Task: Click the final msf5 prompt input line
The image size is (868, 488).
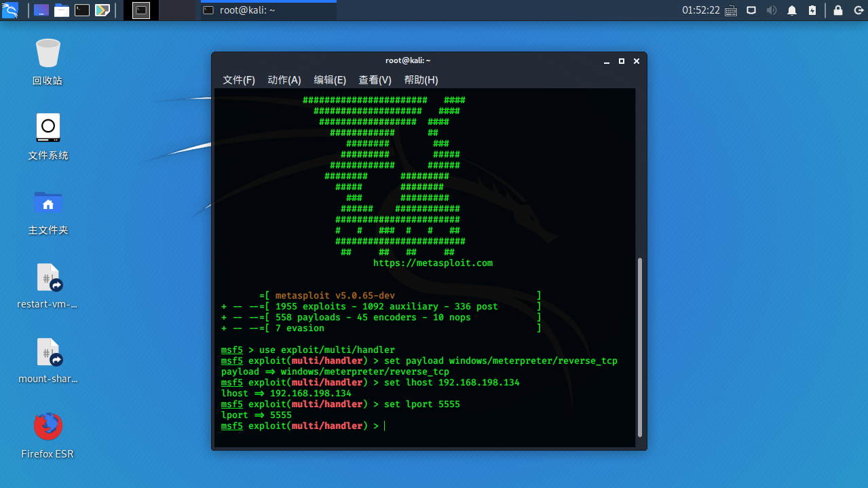Action: tap(303, 426)
